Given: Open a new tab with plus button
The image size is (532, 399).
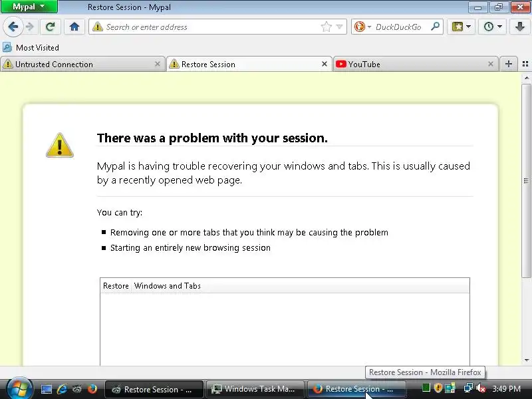Looking at the screenshot, I should point(508,64).
